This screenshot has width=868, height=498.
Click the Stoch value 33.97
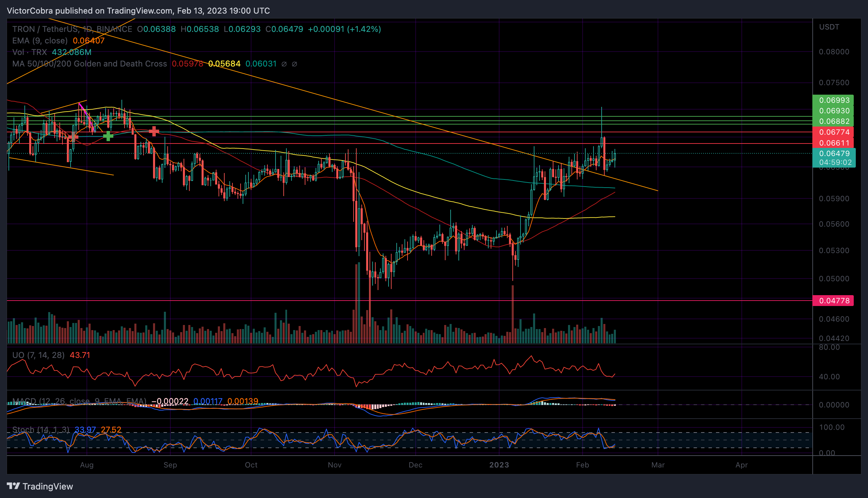pyautogui.click(x=85, y=429)
